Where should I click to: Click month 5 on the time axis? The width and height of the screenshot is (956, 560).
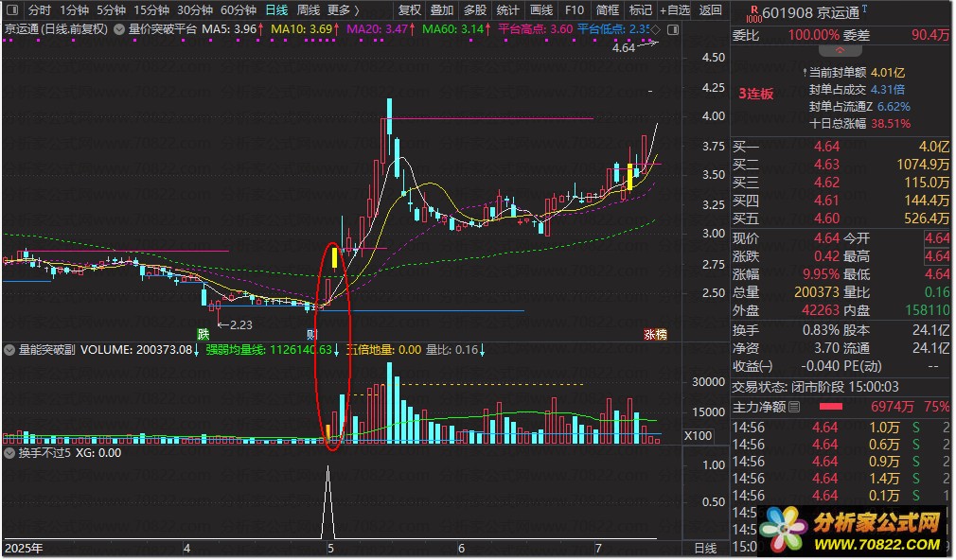[x=330, y=548]
